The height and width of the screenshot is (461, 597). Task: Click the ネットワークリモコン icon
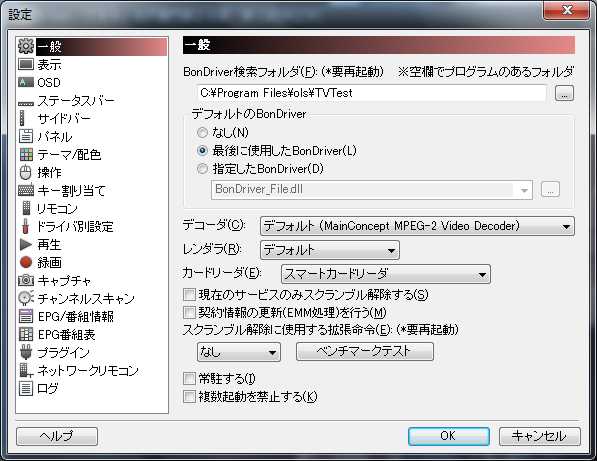pyautogui.click(x=26, y=370)
